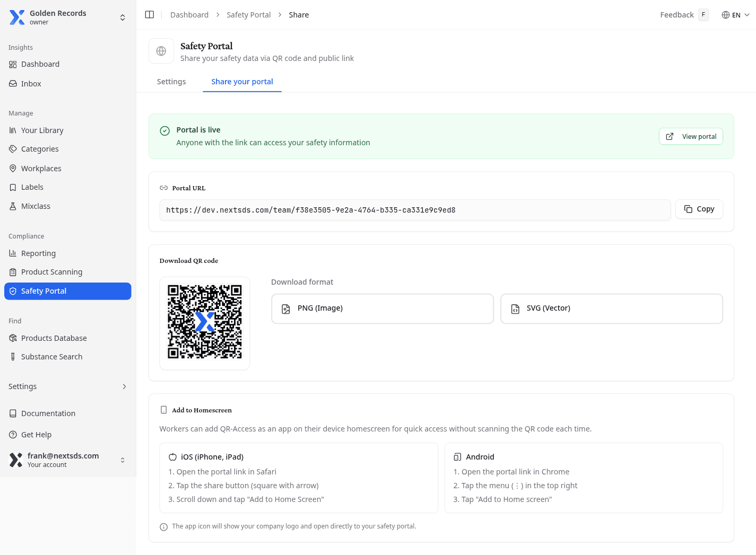Toggle the sidebar panel icon
The width and height of the screenshot is (756, 555).
[x=150, y=15]
